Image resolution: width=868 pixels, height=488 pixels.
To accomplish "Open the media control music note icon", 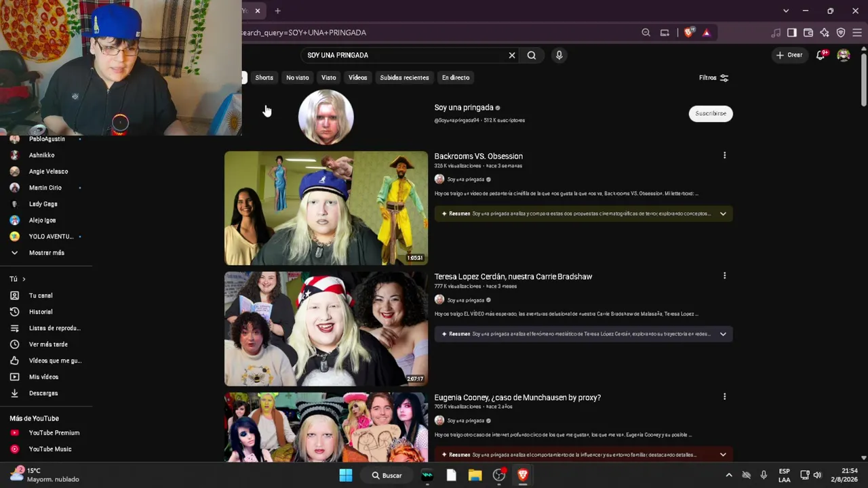I will tap(776, 33).
